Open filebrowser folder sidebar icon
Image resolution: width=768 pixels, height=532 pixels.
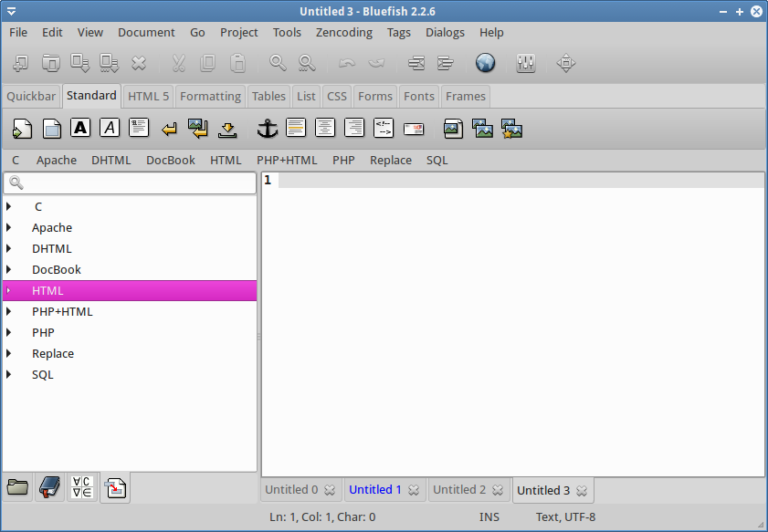click(17, 487)
